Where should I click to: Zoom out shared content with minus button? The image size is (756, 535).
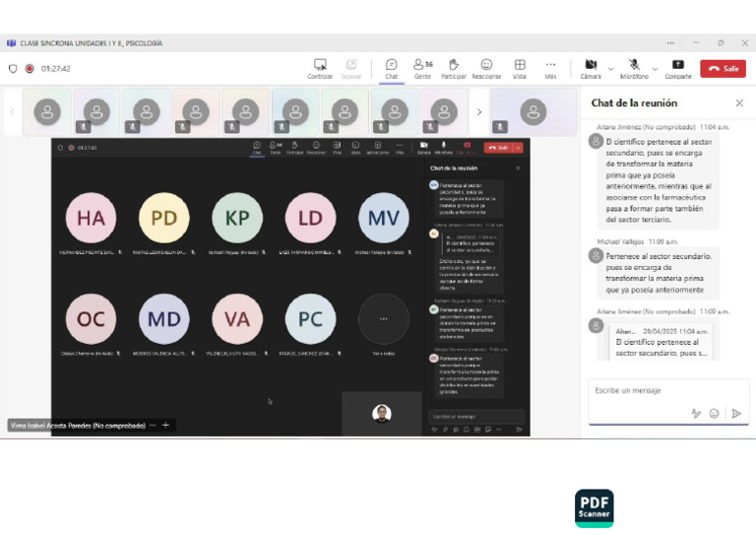coord(153,425)
